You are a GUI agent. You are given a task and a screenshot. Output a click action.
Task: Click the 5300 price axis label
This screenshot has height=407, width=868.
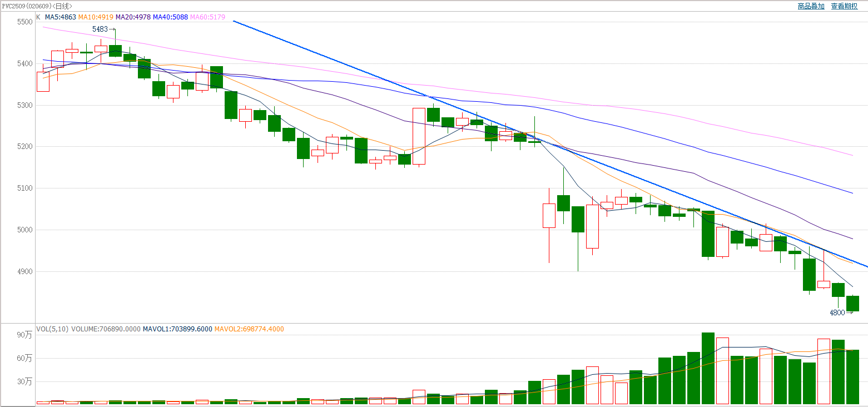point(26,105)
